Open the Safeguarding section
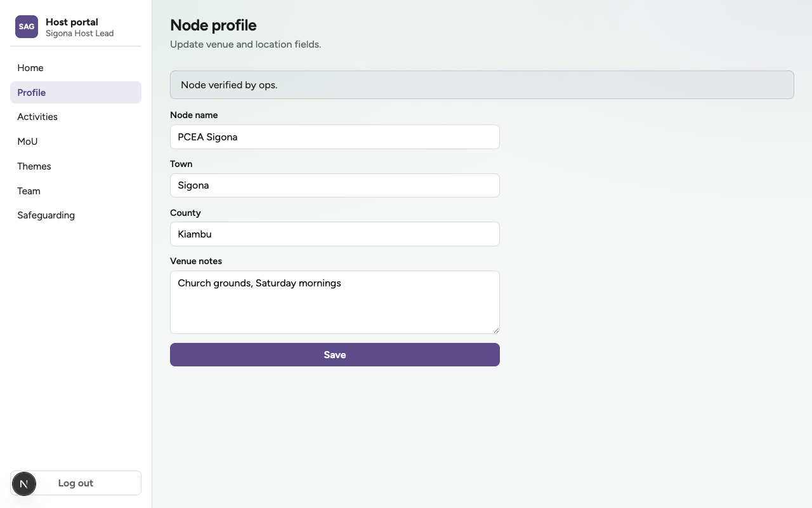Screen dimensions: 812x508 75,215
